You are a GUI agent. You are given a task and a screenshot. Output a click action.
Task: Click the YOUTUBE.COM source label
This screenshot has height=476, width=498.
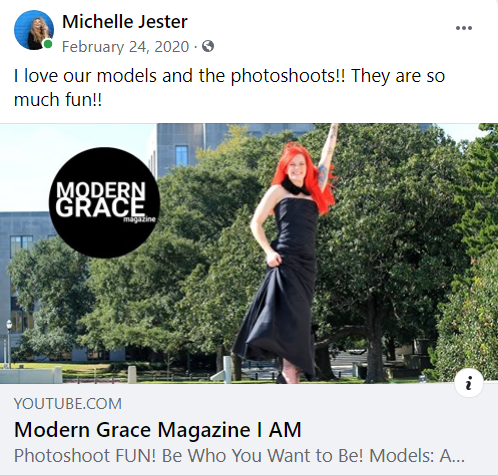68,404
